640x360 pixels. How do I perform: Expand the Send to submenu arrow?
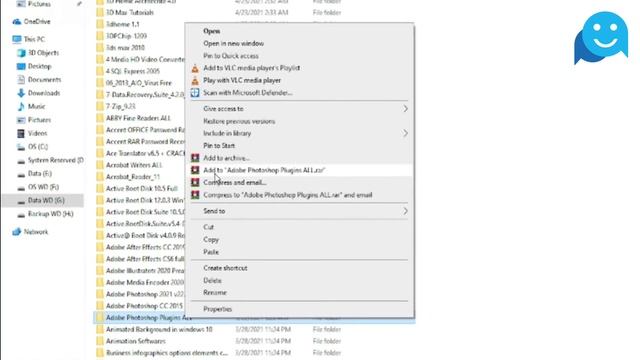point(405,211)
